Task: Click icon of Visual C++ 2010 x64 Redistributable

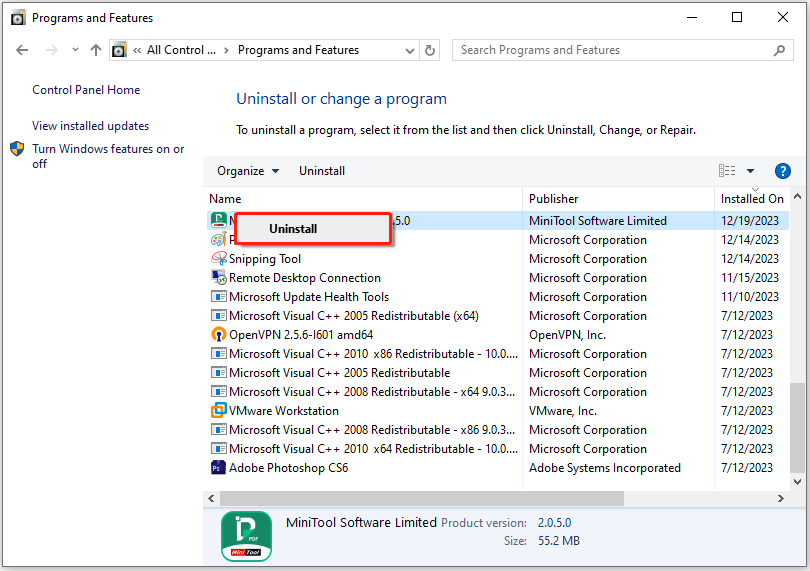Action: (219, 449)
